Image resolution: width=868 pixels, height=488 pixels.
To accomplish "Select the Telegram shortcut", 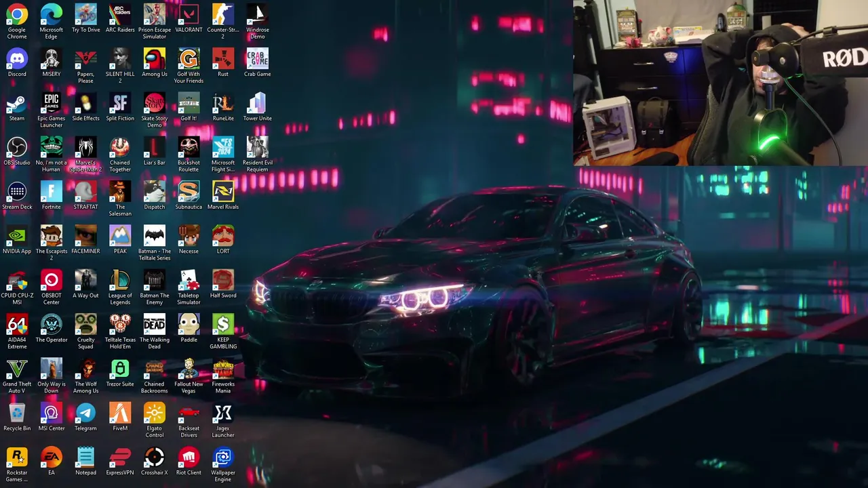I will tap(85, 413).
